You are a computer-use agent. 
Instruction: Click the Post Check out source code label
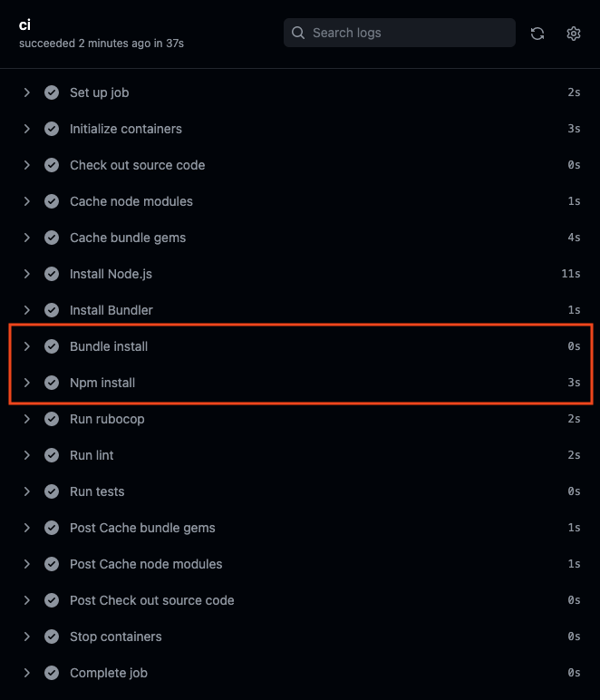click(x=151, y=600)
